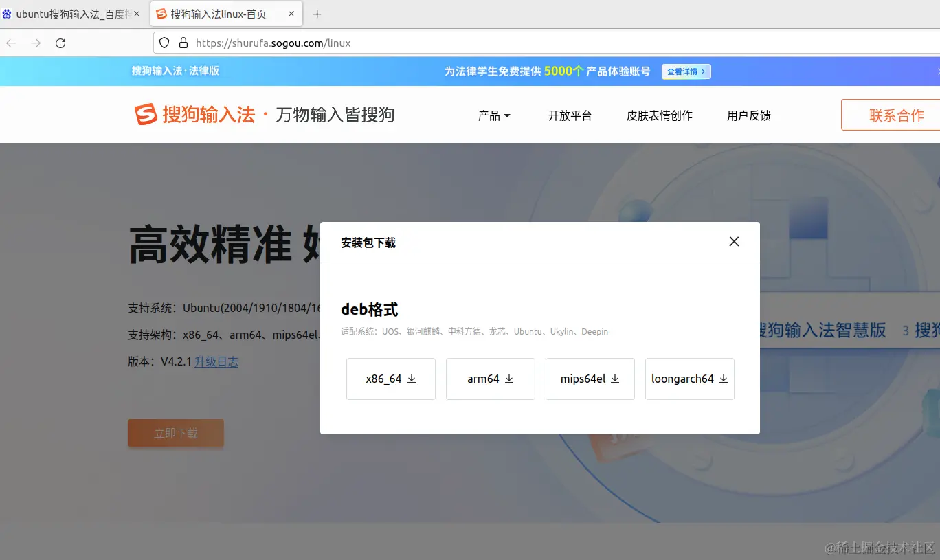940x560 pixels.
Task: Click the 版本：V4.2.1 text
Action: click(x=159, y=361)
